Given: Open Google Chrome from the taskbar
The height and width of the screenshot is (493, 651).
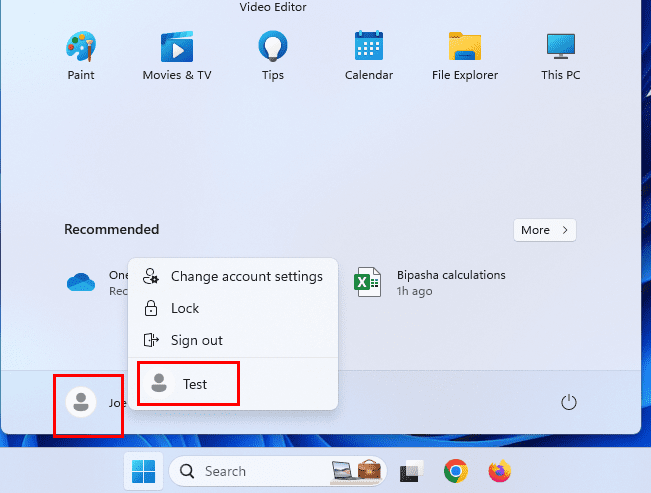Looking at the screenshot, I should pos(456,471).
